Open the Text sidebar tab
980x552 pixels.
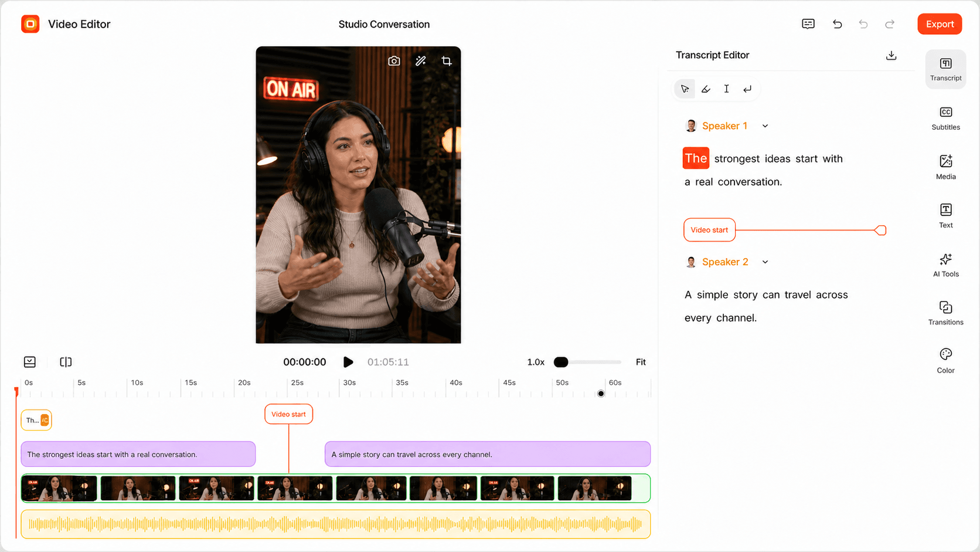[x=945, y=216]
